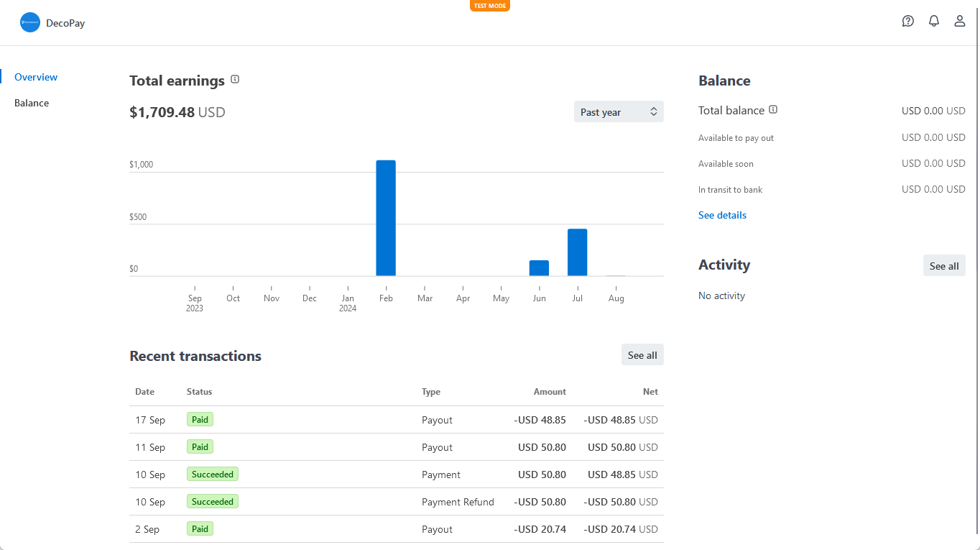Click See all beside Activity
980x550 pixels.
(x=943, y=265)
